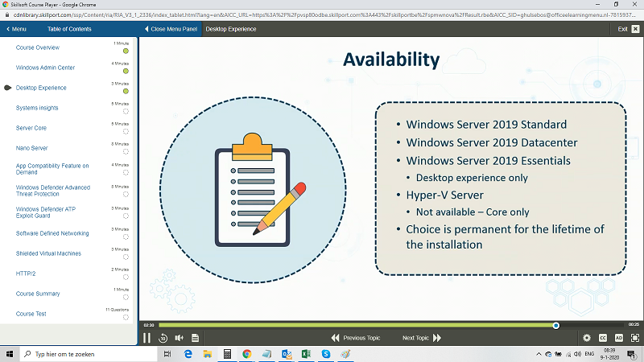This screenshot has height=362, width=644.
Task: Open Outlook from taskbar
Action: 287,354
